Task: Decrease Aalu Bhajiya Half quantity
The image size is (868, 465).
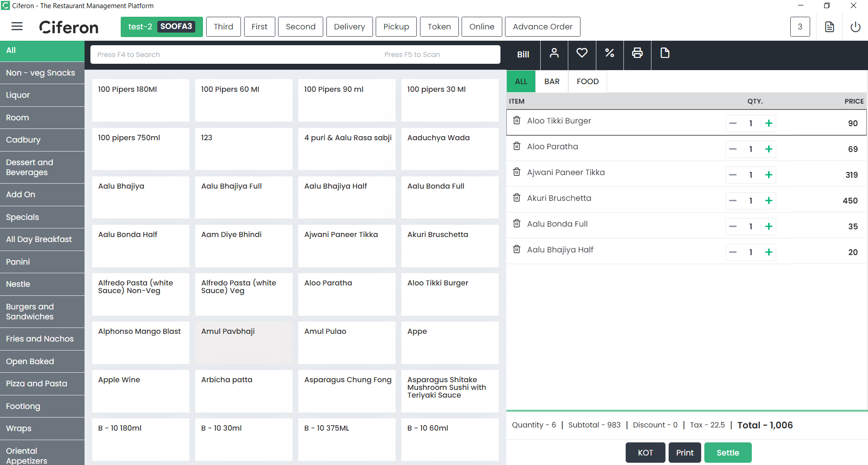Action: [733, 252]
